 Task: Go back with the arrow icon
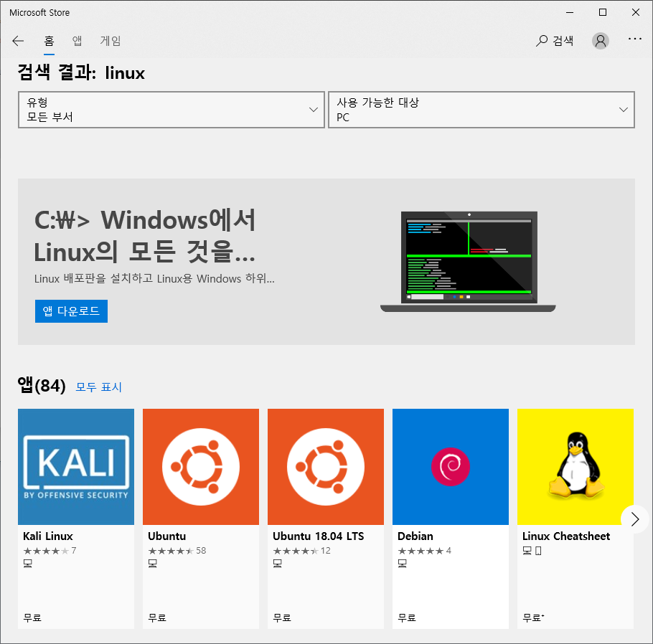click(18, 41)
